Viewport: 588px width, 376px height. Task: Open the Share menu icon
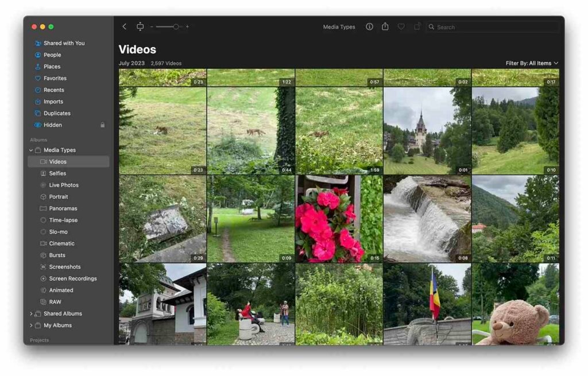click(385, 26)
